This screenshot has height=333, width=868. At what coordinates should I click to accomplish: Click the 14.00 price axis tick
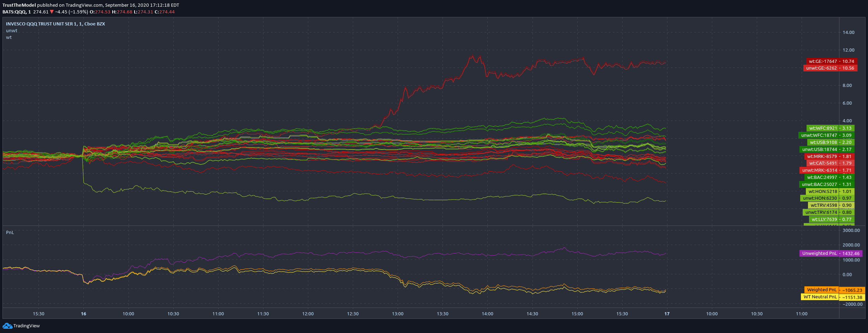click(x=848, y=32)
